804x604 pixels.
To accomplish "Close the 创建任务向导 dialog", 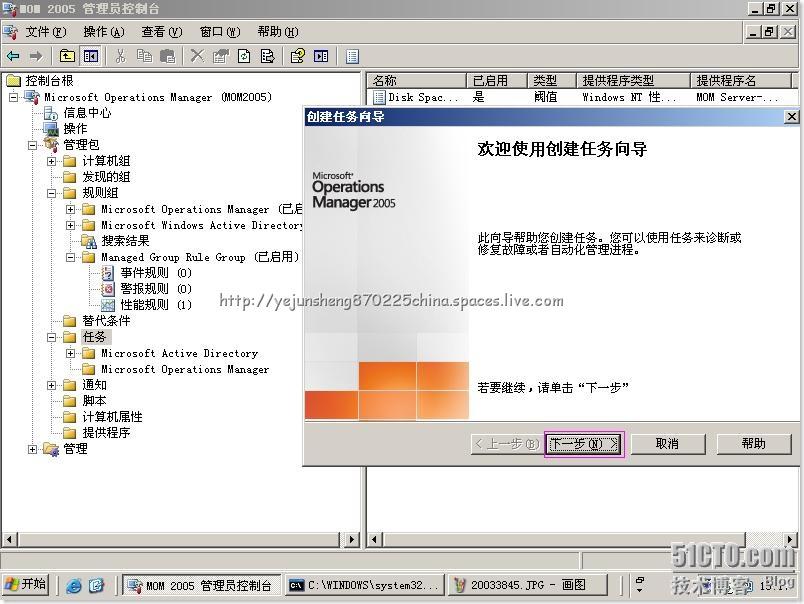I will pos(792,116).
